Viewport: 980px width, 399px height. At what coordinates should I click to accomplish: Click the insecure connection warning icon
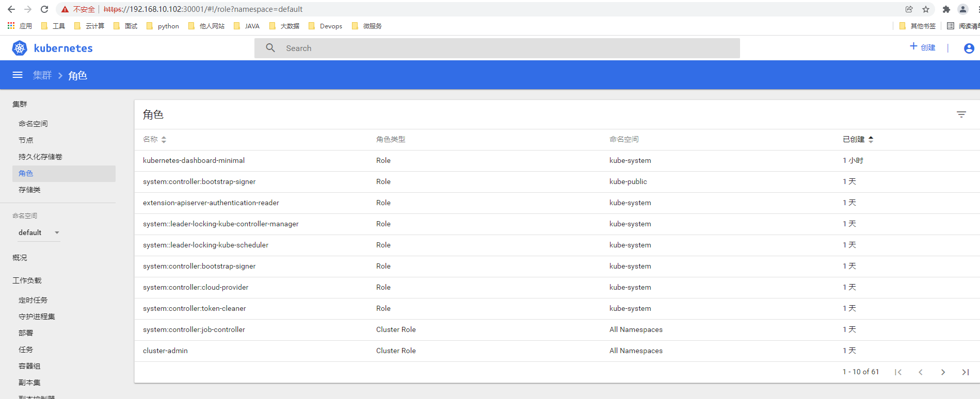[x=65, y=9]
